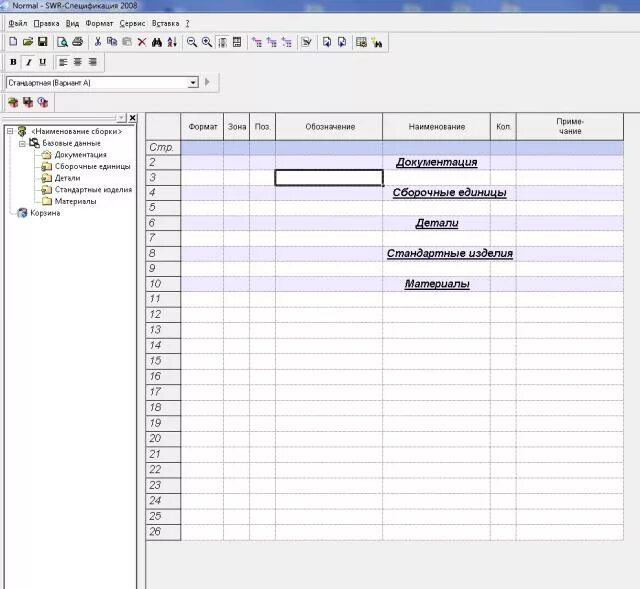Select Детали folder in tree
Viewport: 640px width, 589px height.
click(x=67, y=178)
